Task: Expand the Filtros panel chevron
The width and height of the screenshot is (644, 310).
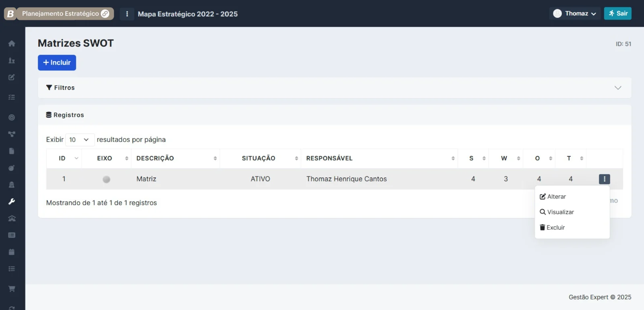Action: click(x=618, y=88)
